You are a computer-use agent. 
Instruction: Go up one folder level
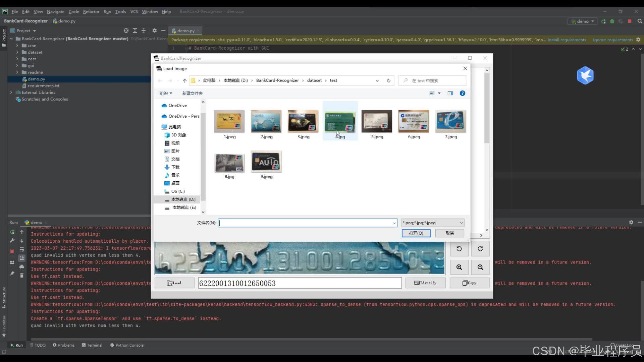tap(185, 80)
